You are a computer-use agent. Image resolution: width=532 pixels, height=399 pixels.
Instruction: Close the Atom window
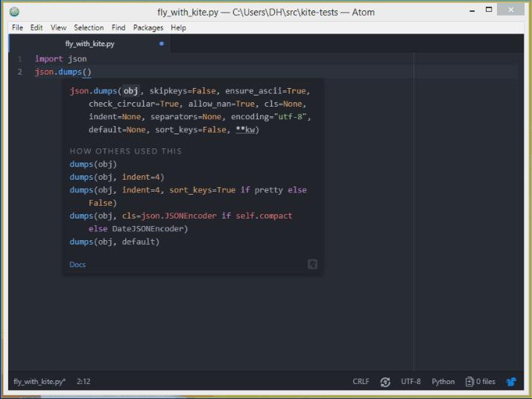tap(510, 10)
